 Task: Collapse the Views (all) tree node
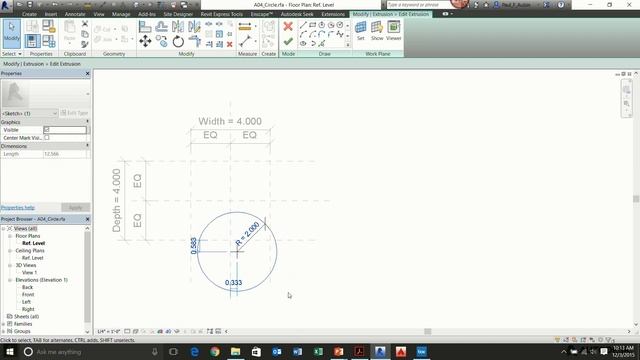(4, 229)
